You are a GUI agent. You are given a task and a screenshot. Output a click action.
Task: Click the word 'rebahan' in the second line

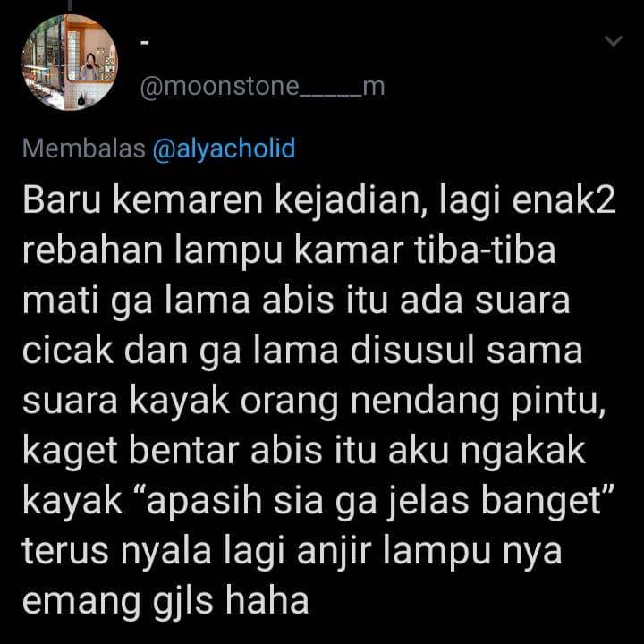93,250
